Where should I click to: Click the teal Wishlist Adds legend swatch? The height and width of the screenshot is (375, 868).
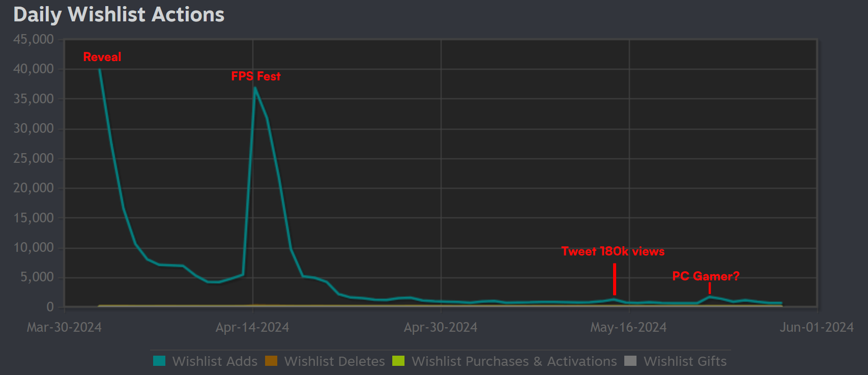[x=159, y=361]
